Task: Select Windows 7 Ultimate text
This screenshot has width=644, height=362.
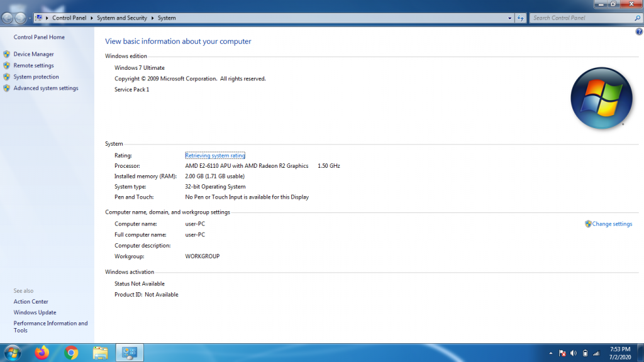Action: pyautogui.click(x=139, y=68)
